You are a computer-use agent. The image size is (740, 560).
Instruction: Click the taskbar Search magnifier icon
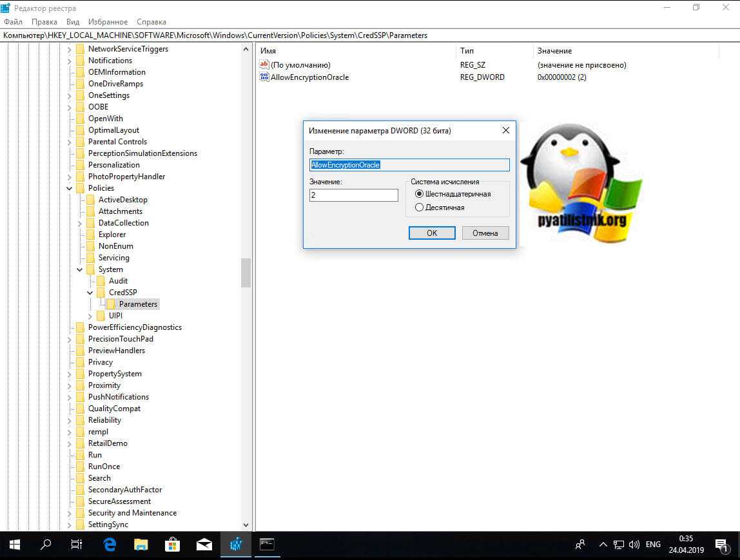(x=46, y=545)
